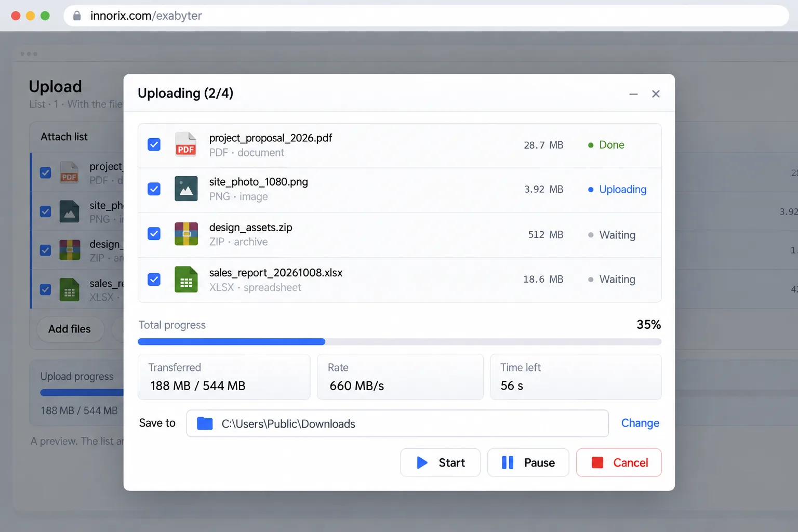Minimize the Uploading dialog
The width and height of the screenshot is (798, 532).
633,94
